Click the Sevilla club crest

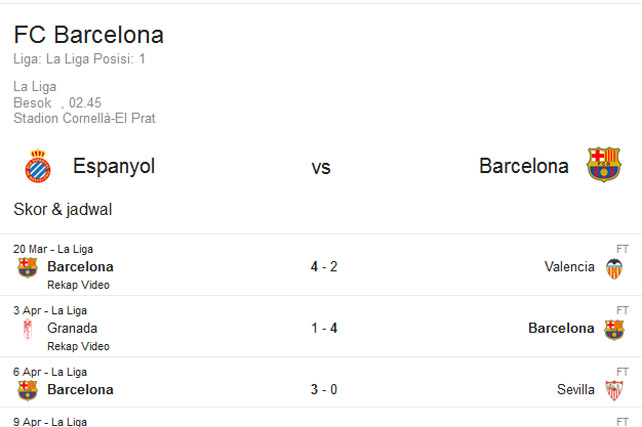tap(614, 391)
